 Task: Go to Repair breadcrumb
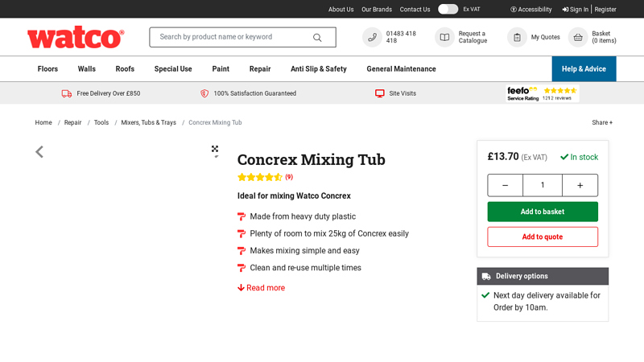click(x=72, y=122)
